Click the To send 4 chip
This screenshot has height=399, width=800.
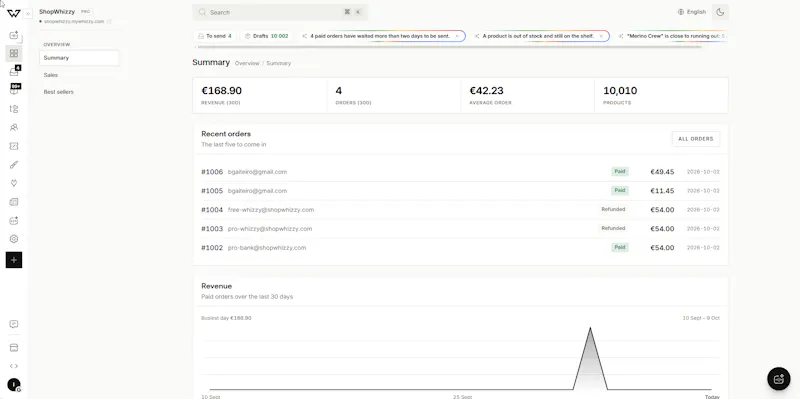coord(214,36)
